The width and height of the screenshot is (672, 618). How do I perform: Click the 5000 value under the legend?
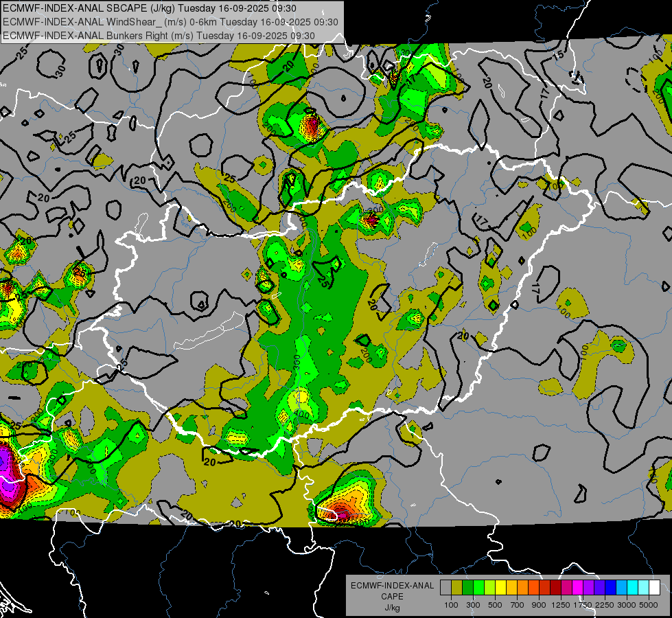pos(649,605)
